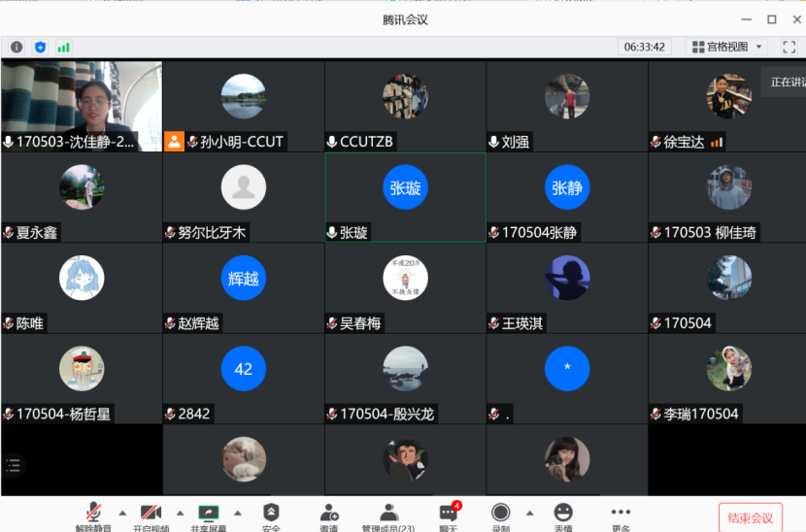The width and height of the screenshot is (806, 532).
Task: Expand the video options arrow
Action: (180, 513)
